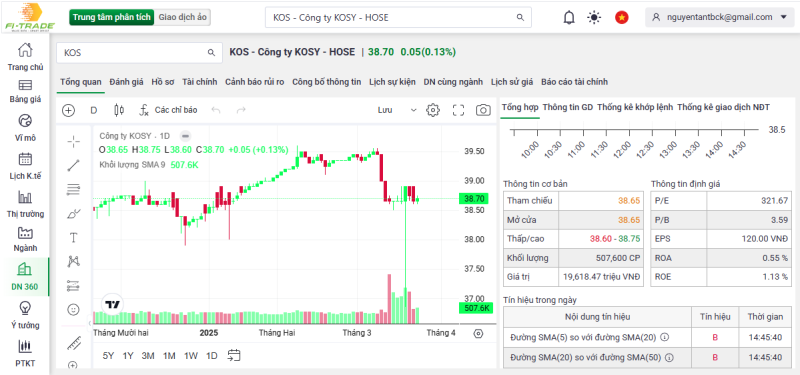
Task: Toggle chart fullscreen mode
Action: [x=459, y=110]
